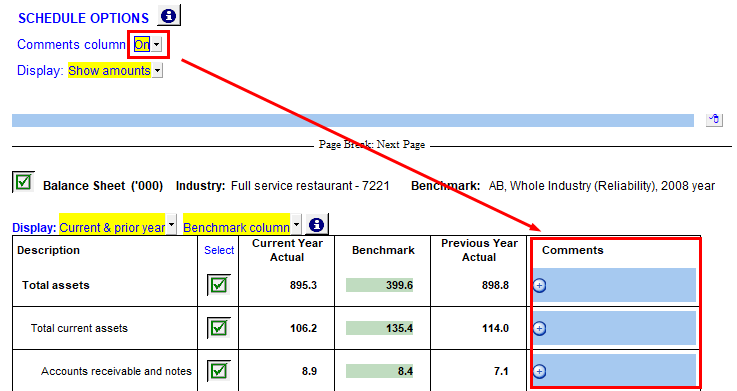Click the wide blue bar above page break
This screenshot has width=737, height=391.
[x=353, y=120]
